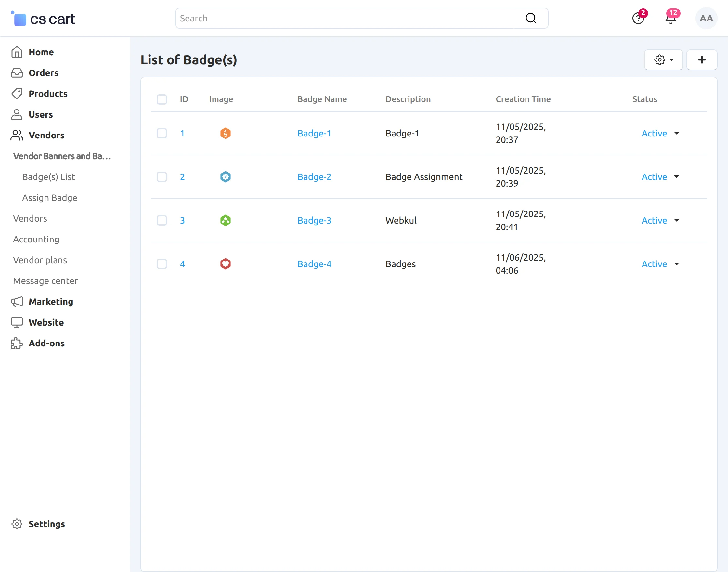Screen dimensions: 728x572
Task: Click the red Badge-4 shield image
Action: coord(225,264)
